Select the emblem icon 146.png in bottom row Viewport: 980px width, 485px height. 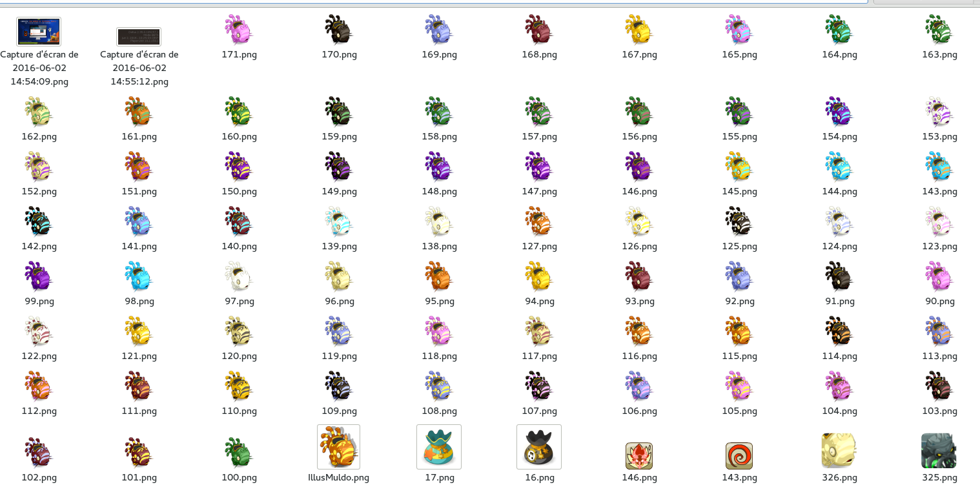[x=639, y=455]
